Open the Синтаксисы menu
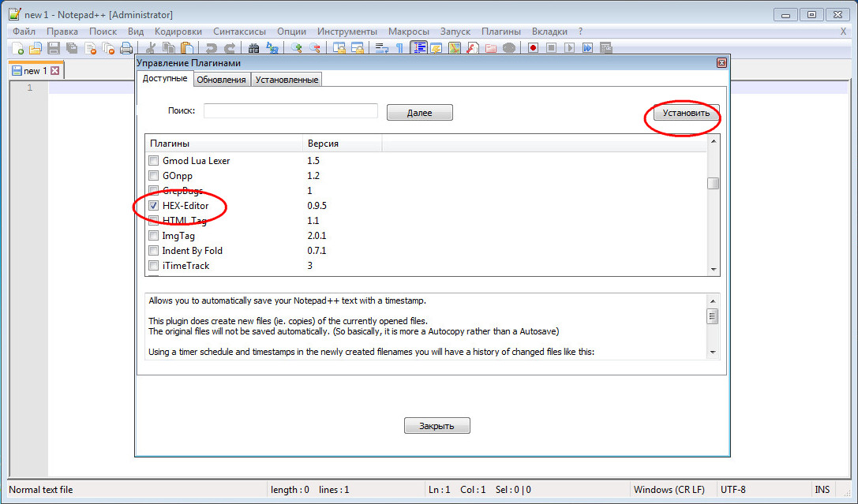 (240, 32)
